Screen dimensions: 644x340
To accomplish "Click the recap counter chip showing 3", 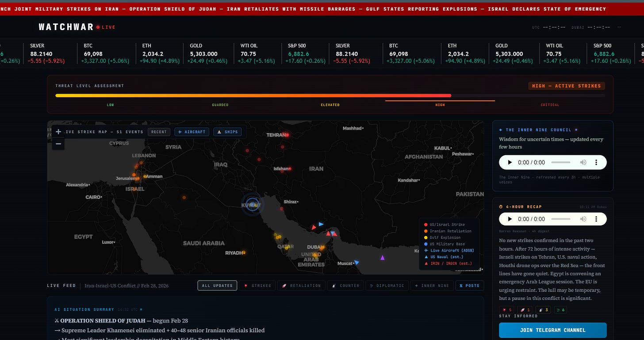I will tap(543, 310).
